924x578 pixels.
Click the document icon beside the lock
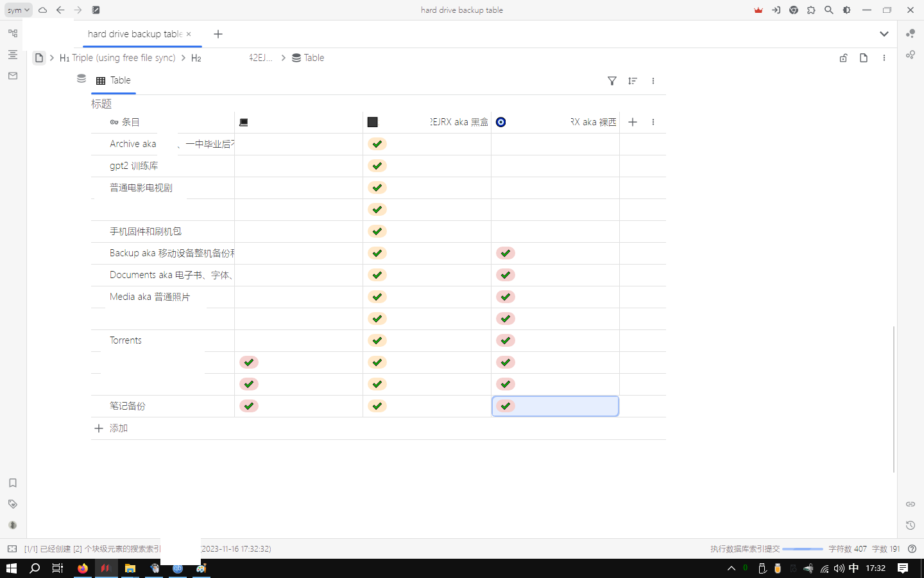point(864,58)
